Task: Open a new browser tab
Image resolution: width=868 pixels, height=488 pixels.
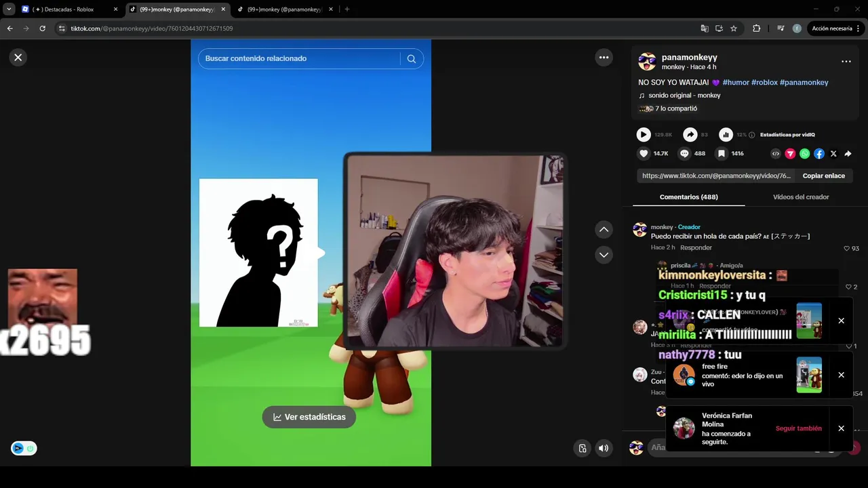Action: click(347, 9)
